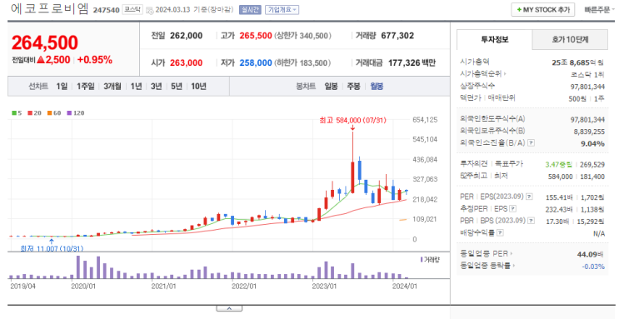This screenshot has height=319, width=644.
Task: Click the plus icon on MY STOCK 추가
Action: pyautogui.click(x=519, y=10)
